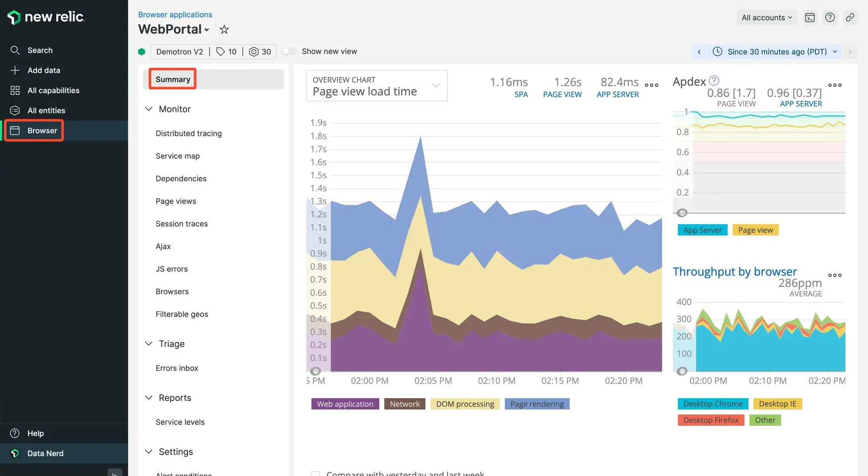
Task: Open Session traces in the sidebar
Action: coord(181,224)
